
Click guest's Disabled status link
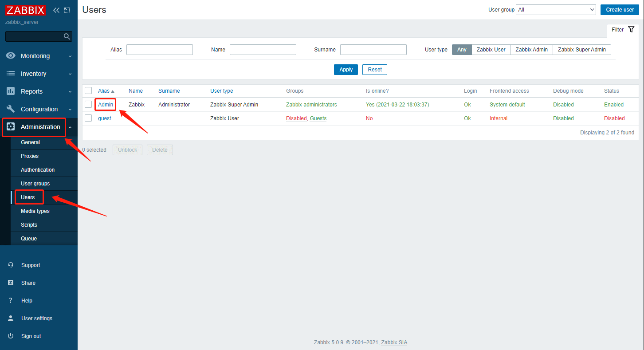point(614,118)
